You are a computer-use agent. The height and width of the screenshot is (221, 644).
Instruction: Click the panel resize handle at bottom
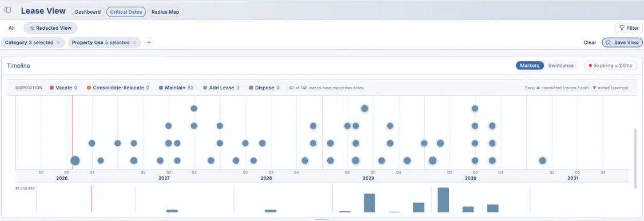322,219
